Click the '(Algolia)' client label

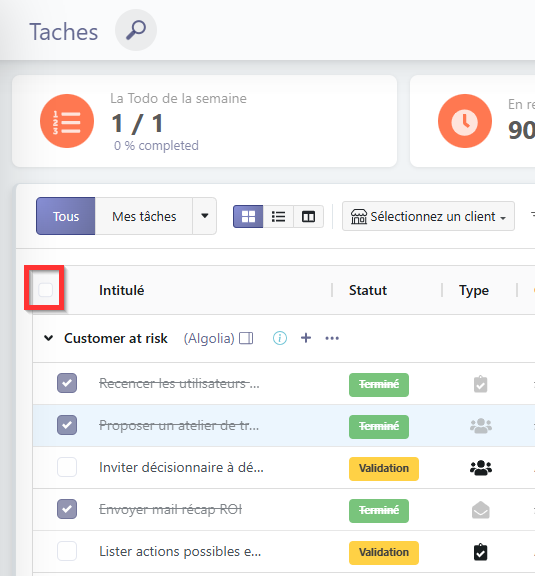pos(209,338)
